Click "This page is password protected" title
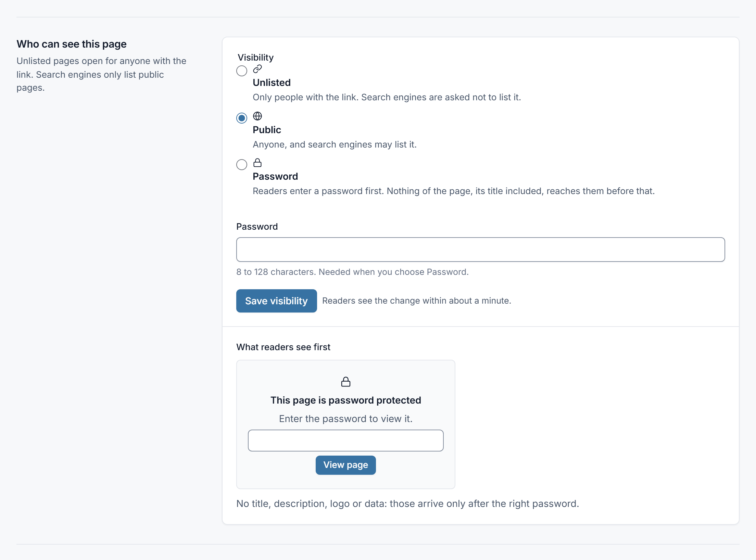This screenshot has height=560, width=756. pos(346,400)
